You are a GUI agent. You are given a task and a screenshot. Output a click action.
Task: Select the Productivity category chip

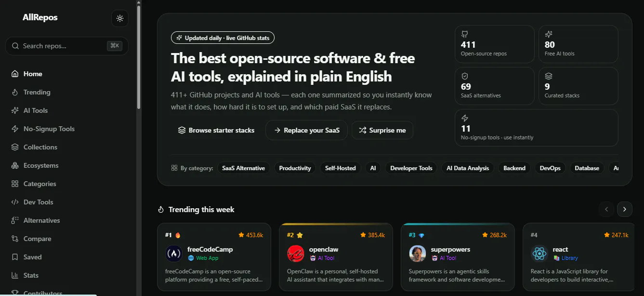[x=295, y=168]
